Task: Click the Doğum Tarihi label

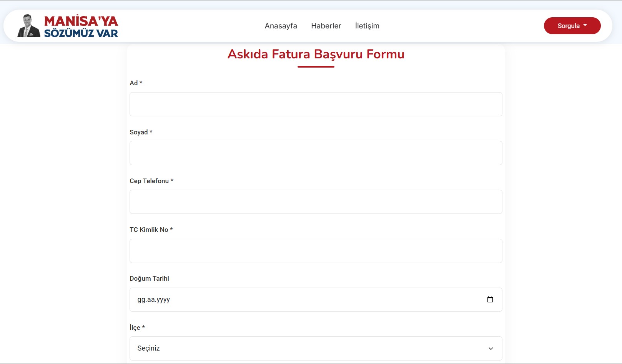Action: (149, 278)
